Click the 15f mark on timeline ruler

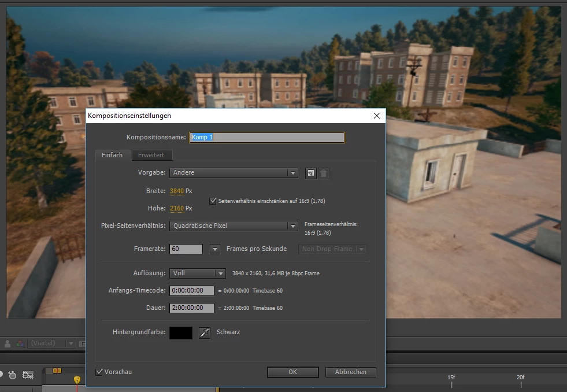click(451, 378)
